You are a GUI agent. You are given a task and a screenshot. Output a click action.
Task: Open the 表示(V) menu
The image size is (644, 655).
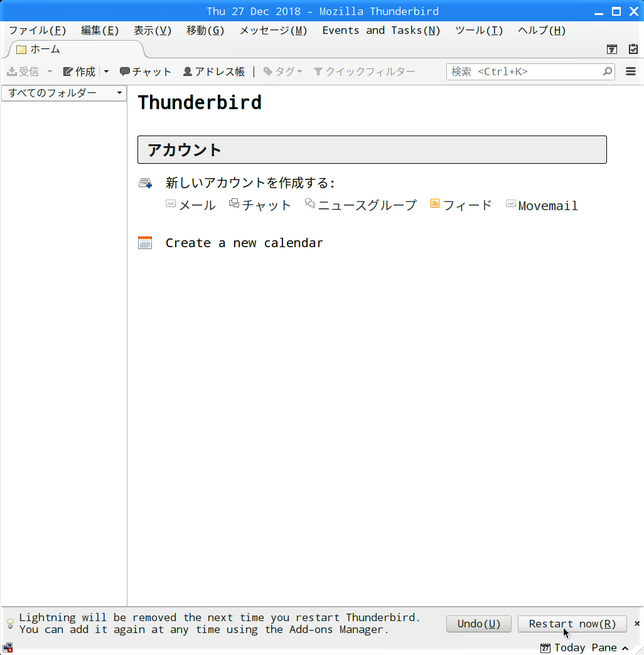pyautogui.click(x=153, y=31)
